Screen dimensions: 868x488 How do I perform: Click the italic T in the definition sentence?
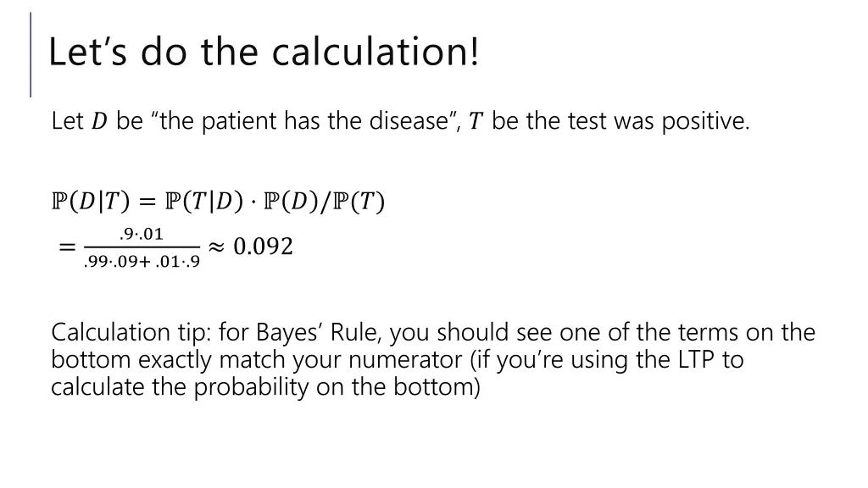tap(476, 122)
